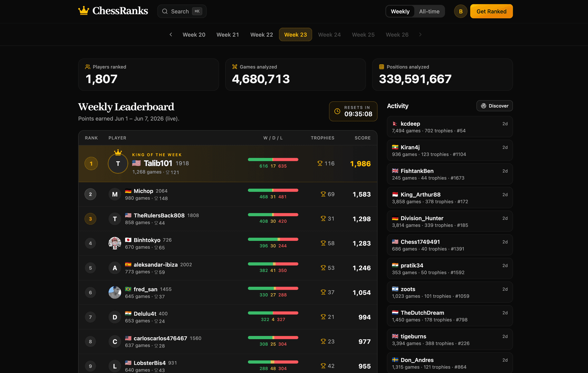
Task: Switch to All-time view
Action: pyautogui.click(x=429, y=11)
